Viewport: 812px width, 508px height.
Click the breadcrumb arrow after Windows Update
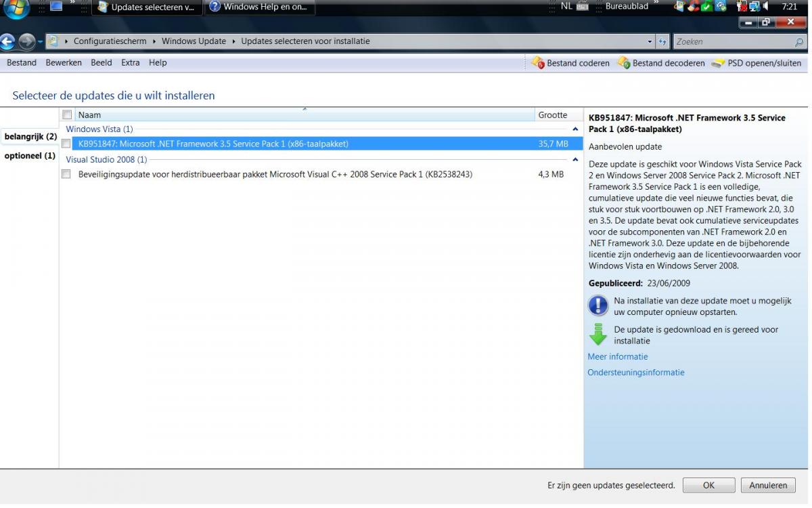(x=233, y=41)
